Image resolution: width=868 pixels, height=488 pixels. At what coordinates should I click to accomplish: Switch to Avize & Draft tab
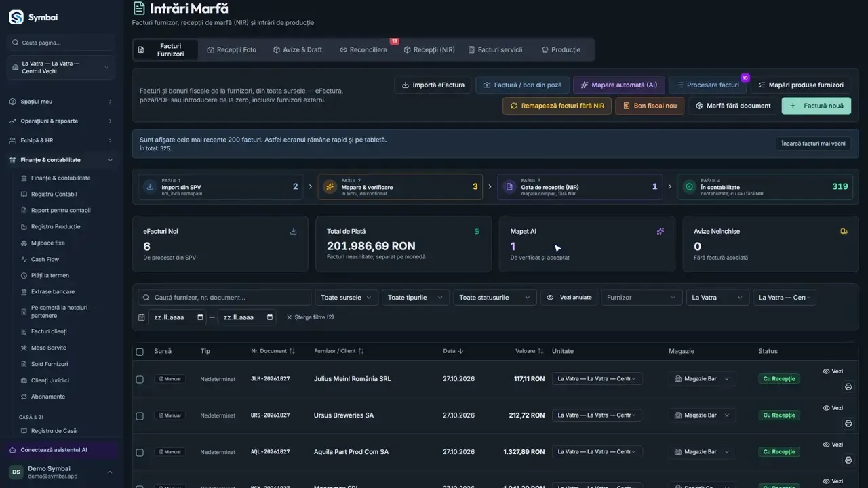tap(298, 49)
